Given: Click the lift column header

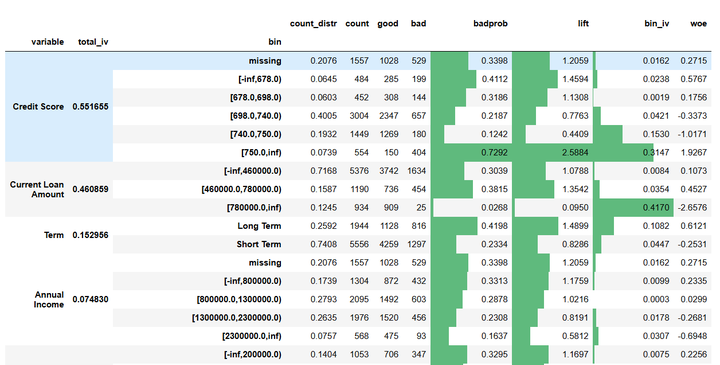Looking at the screenshot, I should [583, 24].
